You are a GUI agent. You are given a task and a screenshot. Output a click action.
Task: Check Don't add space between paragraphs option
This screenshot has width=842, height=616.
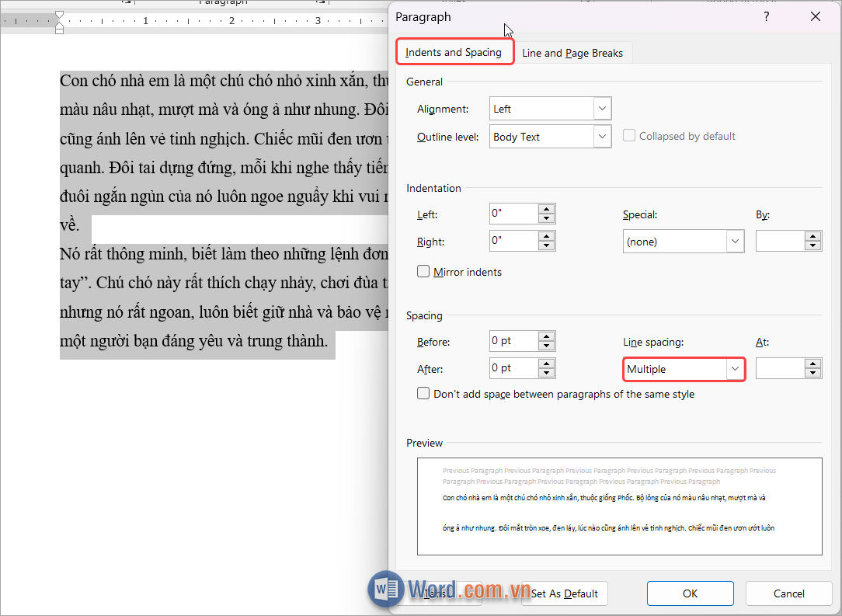(423, 393)
